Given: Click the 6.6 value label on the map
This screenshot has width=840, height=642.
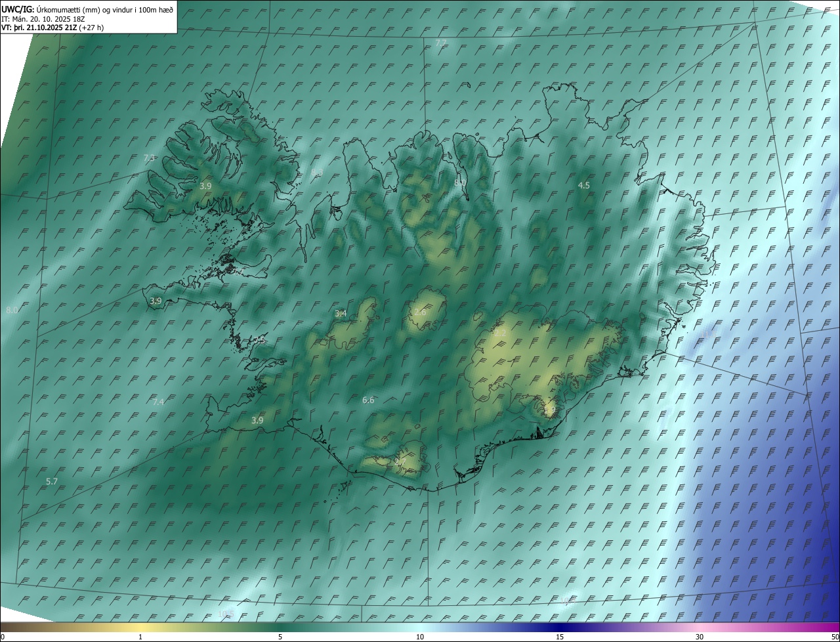Looking at the screenshot, I should click(x=368, y=400).
